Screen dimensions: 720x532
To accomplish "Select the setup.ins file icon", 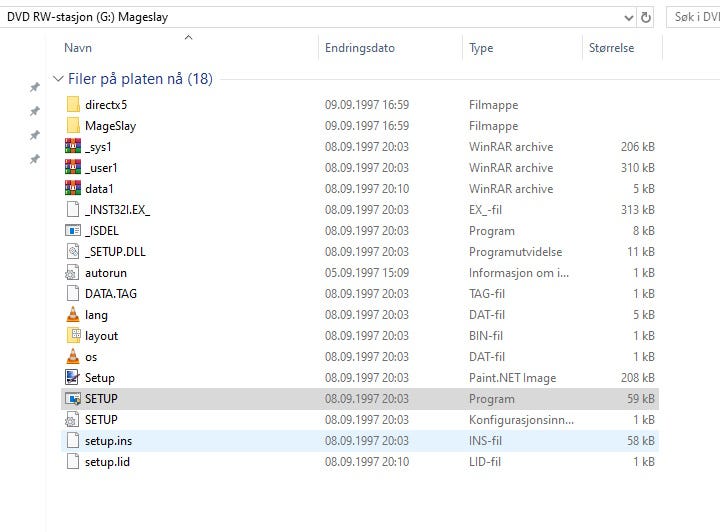I will (x=73, y=441).
